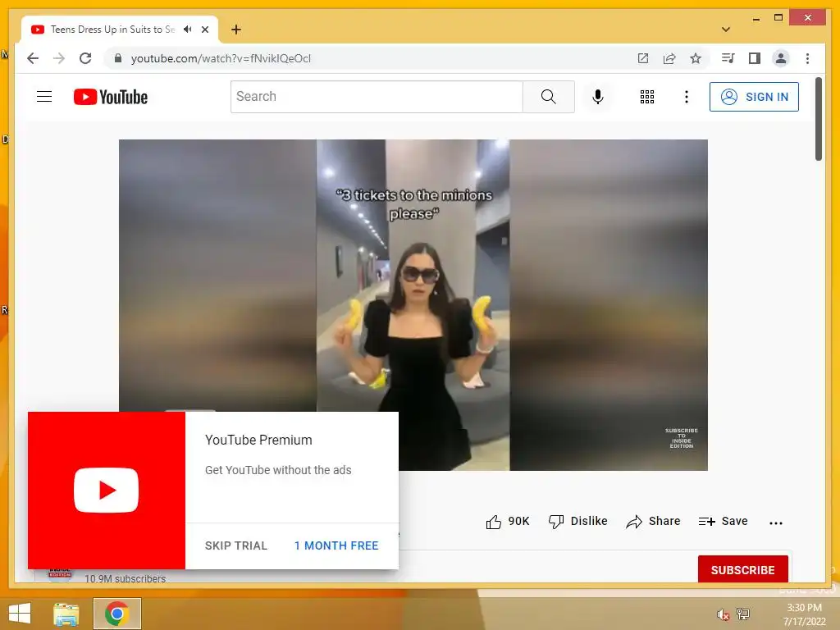Click Chrome taskbar icon
840x630 pixels.
coord(116,614)
